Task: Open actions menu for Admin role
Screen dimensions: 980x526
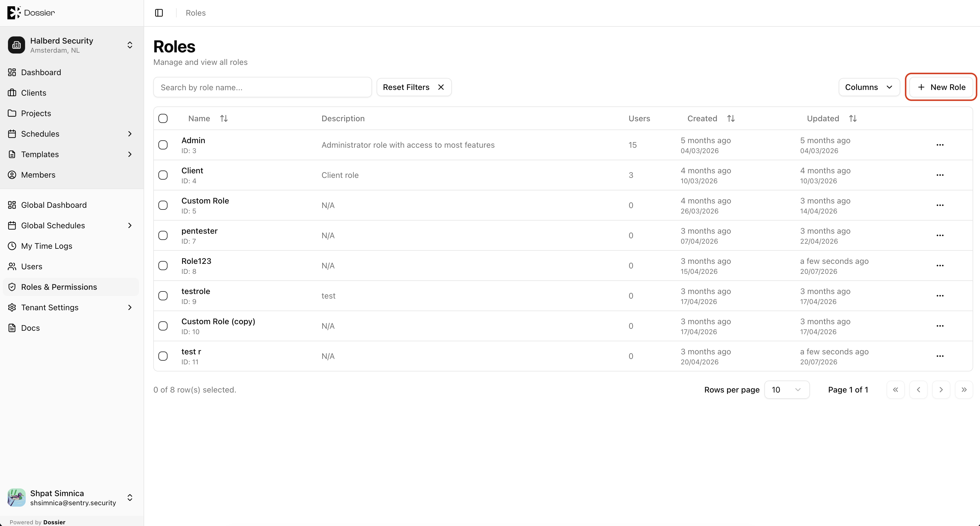Action: click(940, 145)
